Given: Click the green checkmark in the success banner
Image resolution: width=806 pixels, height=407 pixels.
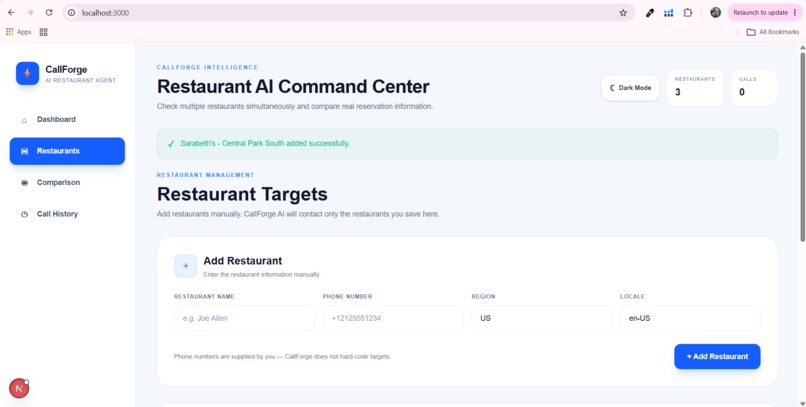Looking at the screenshot, I should coord(171,144).
